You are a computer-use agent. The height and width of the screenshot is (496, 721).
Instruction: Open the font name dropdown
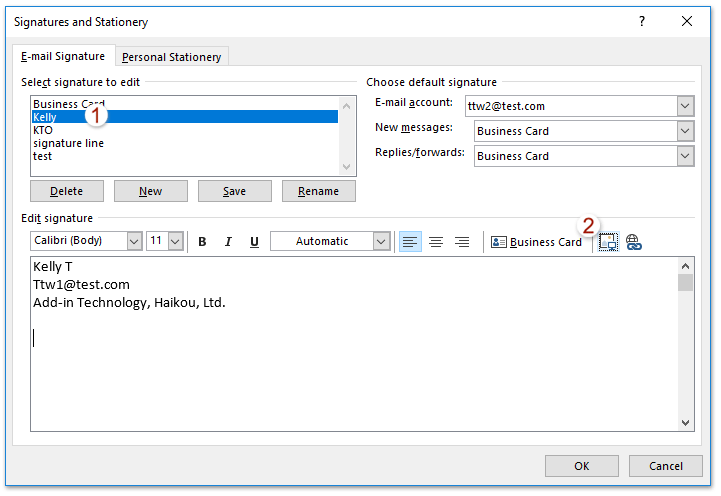pyautogui.click(x=134, y=242)
